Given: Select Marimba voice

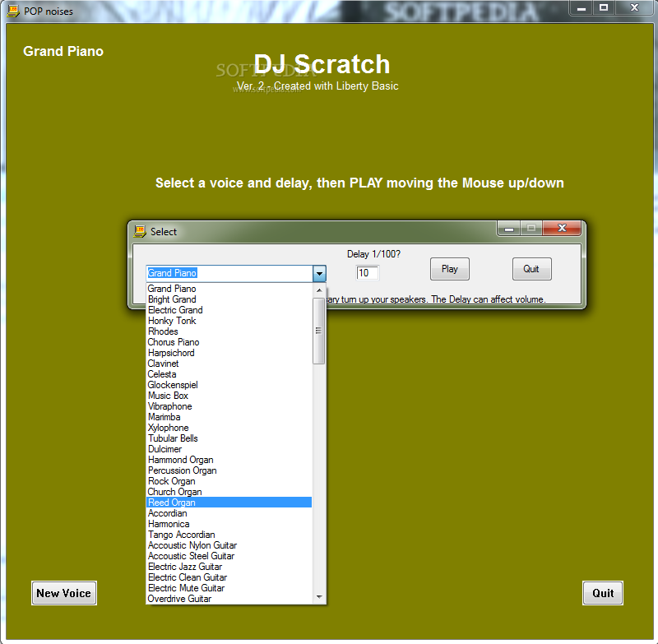Looking at the screenshot, I should (229, 417).
